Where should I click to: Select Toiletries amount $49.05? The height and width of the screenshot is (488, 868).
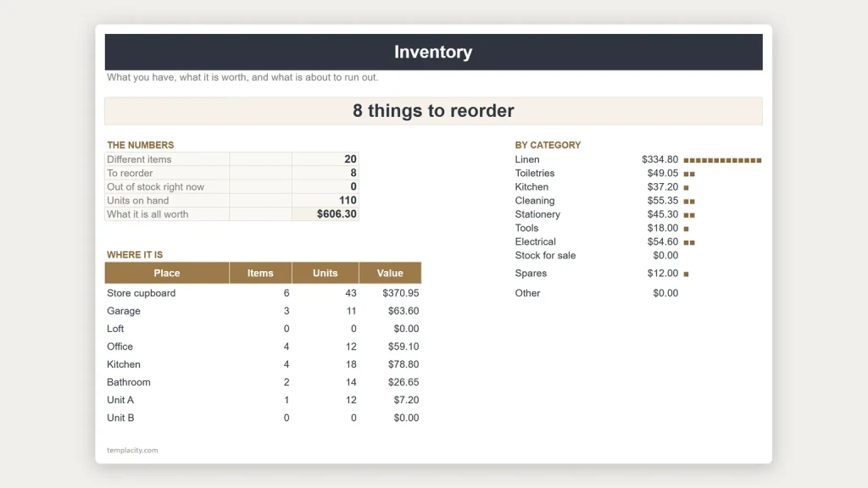point(663,173)
